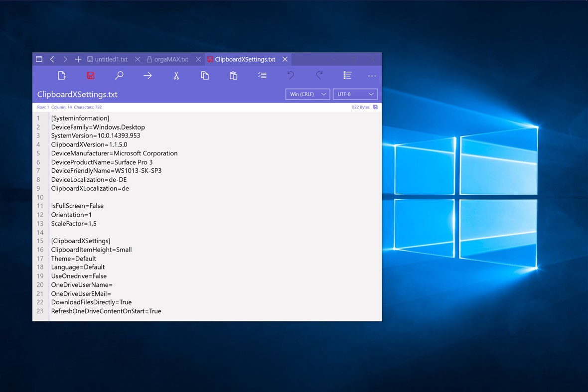Screen dimensions: 588x392
Task: Switch to the untitled1.txt tab
Action: click(111, 59)
